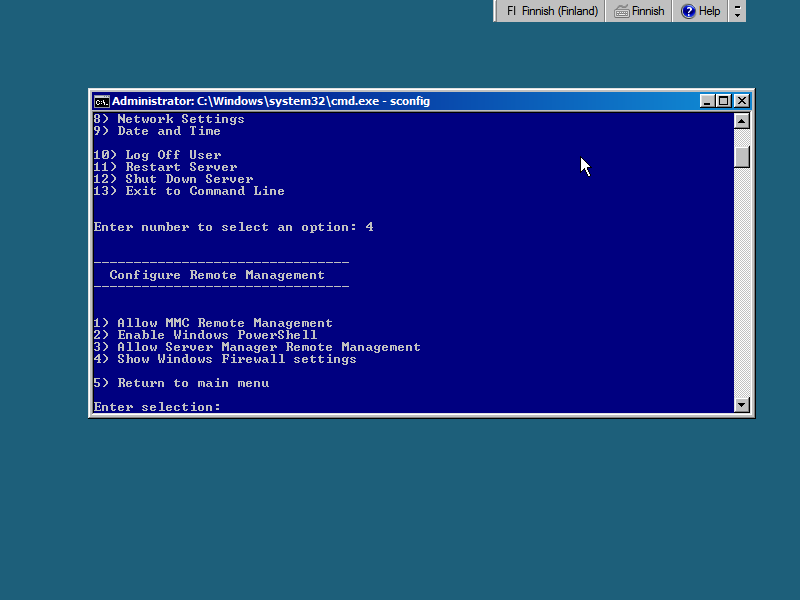Click the keyboard layout icon labeled Finnish

(639, 11)
